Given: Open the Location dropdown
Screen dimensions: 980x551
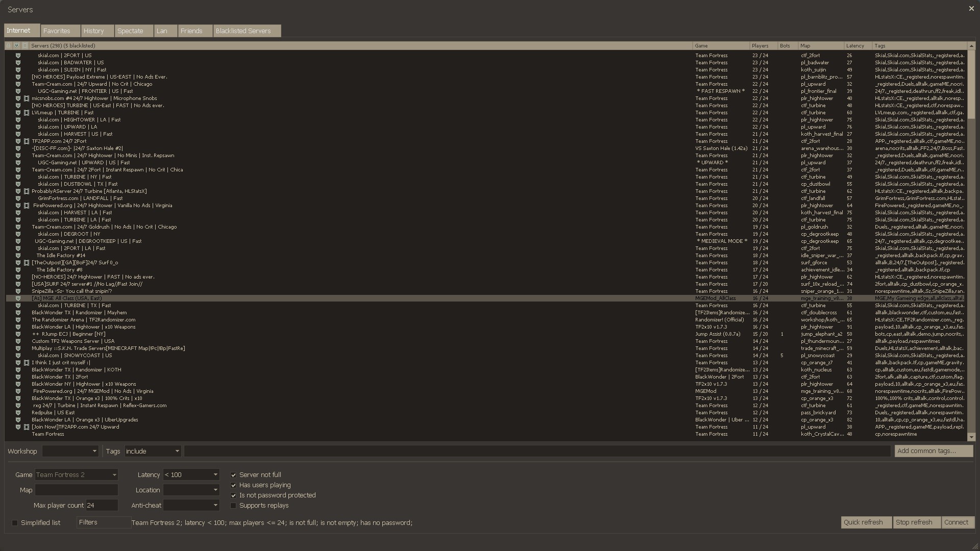Looking at the screenshot, I should [x=191, y=490].
